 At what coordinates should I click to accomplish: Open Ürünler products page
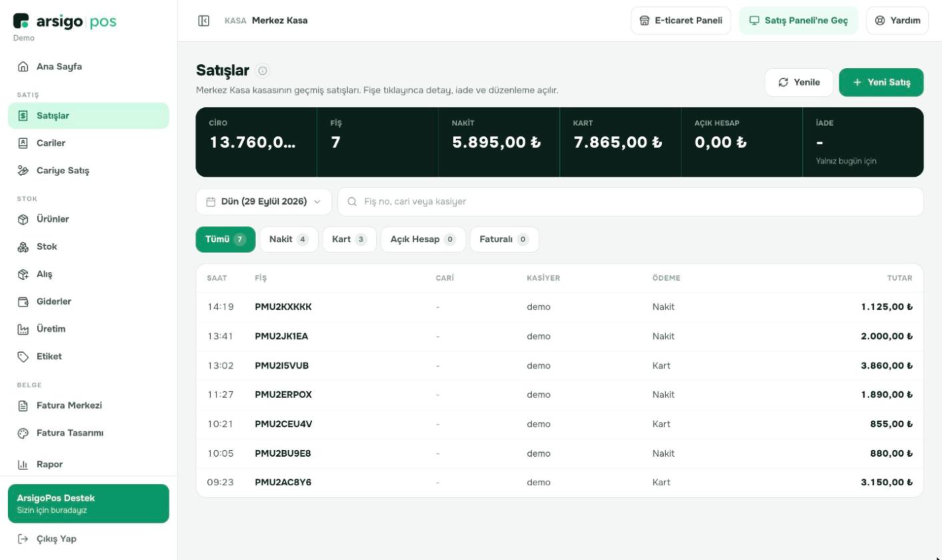89,219
